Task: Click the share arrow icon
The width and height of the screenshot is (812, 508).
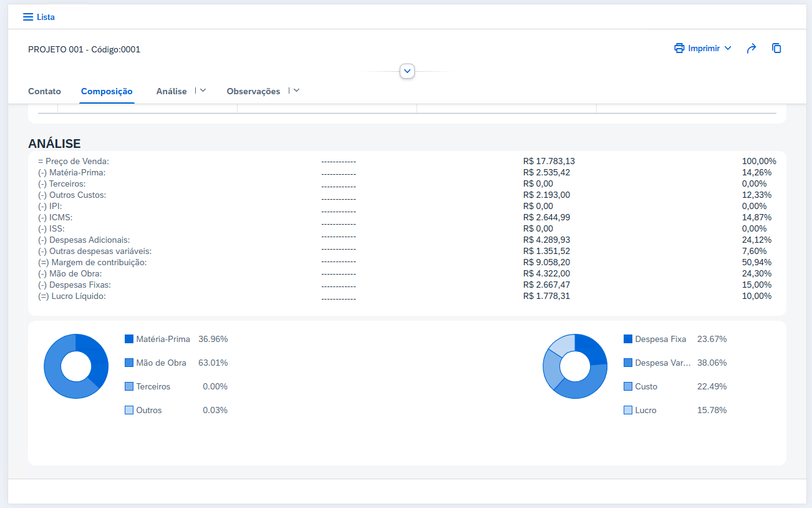Action: tap(752, 48)
